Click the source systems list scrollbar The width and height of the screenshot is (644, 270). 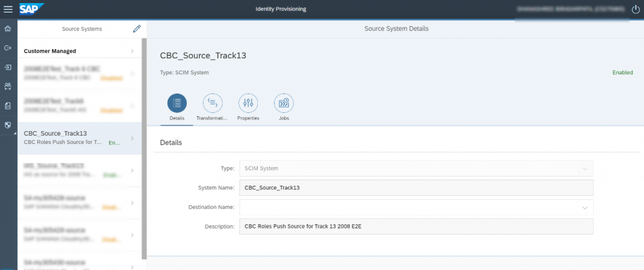[144, 149]
